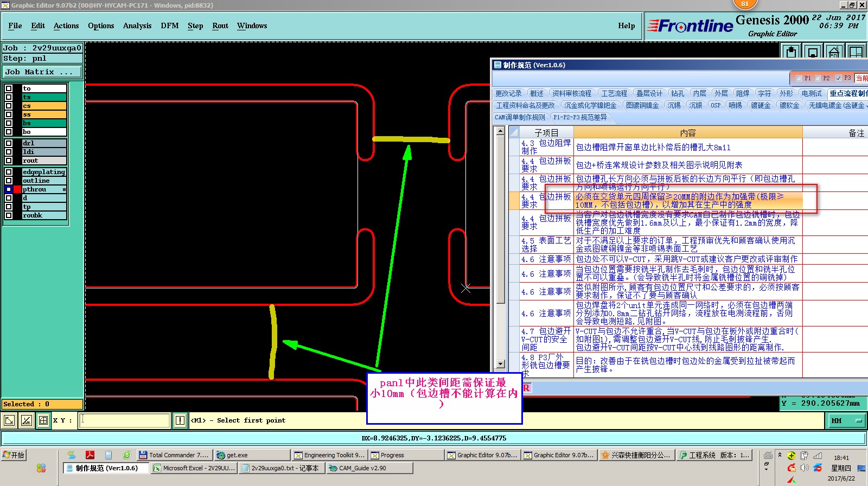Open the Analysis menu
The image size is (868, 486).
pos(137,25)
